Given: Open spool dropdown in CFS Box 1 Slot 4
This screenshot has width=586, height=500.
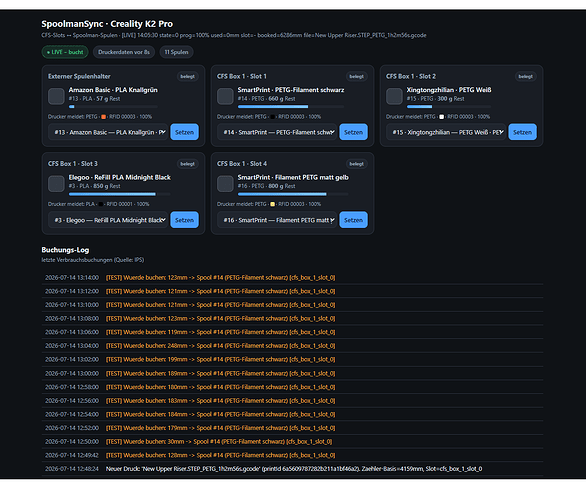Looking at the screenshot, I should [277, 220].
